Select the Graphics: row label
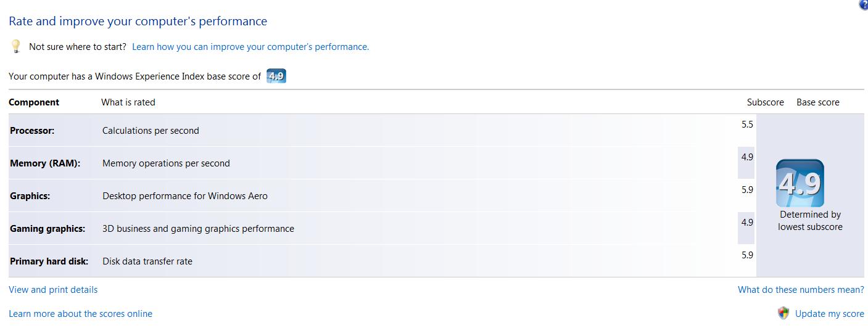This screenshot has height=328, width=868. point(30,196)
